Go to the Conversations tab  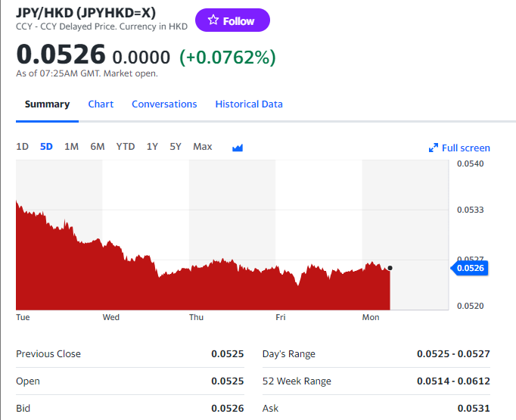pos(164,104)
